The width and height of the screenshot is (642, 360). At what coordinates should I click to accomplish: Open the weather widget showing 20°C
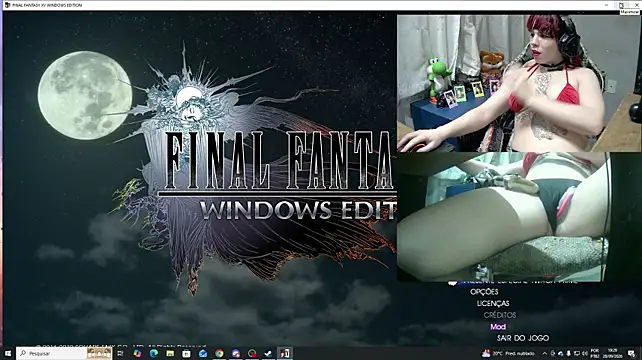point(509,353)
